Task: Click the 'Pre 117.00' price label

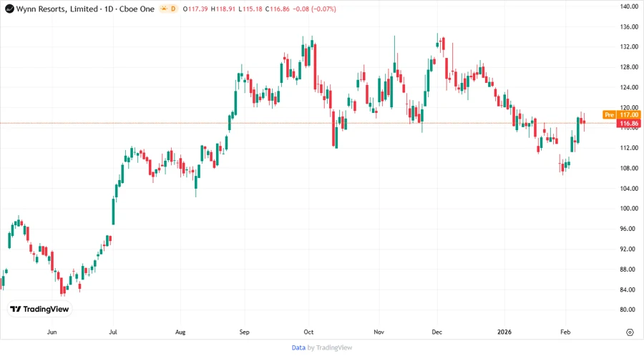Action: click(621, 115)
